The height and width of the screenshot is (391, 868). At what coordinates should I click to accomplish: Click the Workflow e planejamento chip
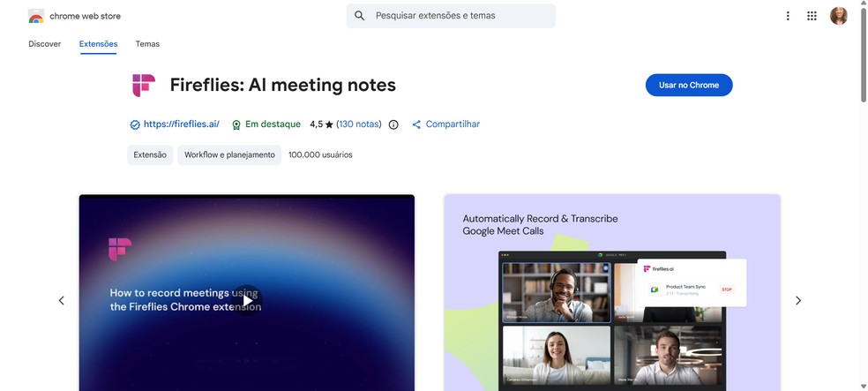tap(229, 155)
